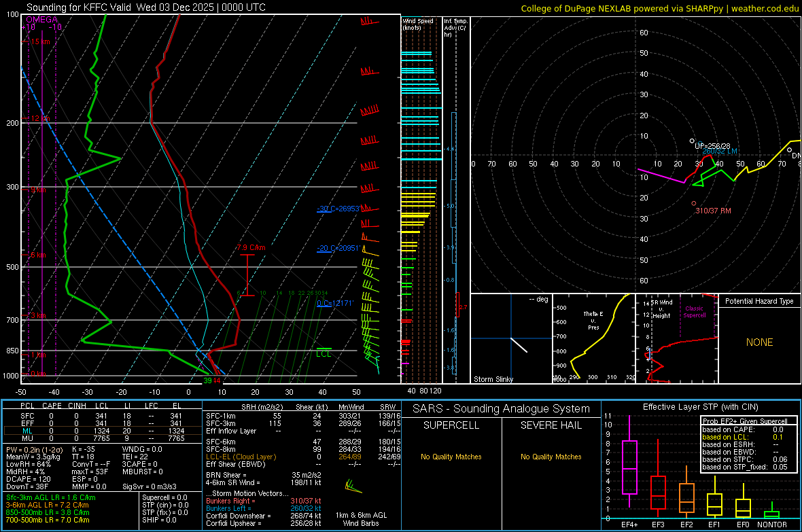
Task: Click the 'PW = 0.2in' value
Action: click(x=35, y=449)
